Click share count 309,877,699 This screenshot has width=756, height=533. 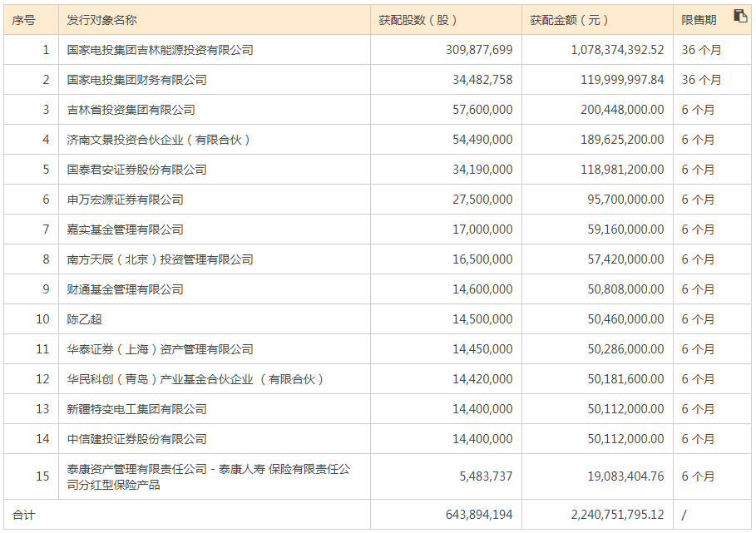coord(479,50)
